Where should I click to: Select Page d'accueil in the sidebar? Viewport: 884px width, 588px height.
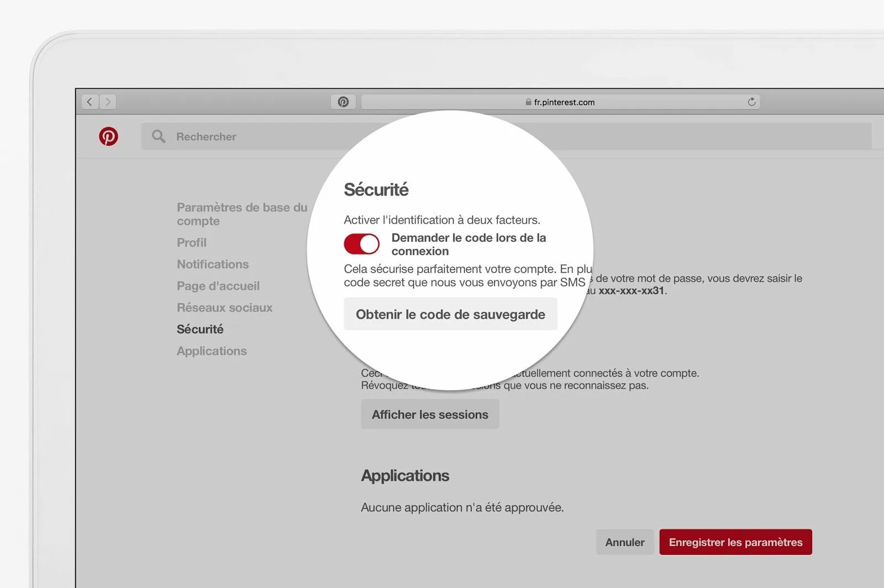point(218,285)
